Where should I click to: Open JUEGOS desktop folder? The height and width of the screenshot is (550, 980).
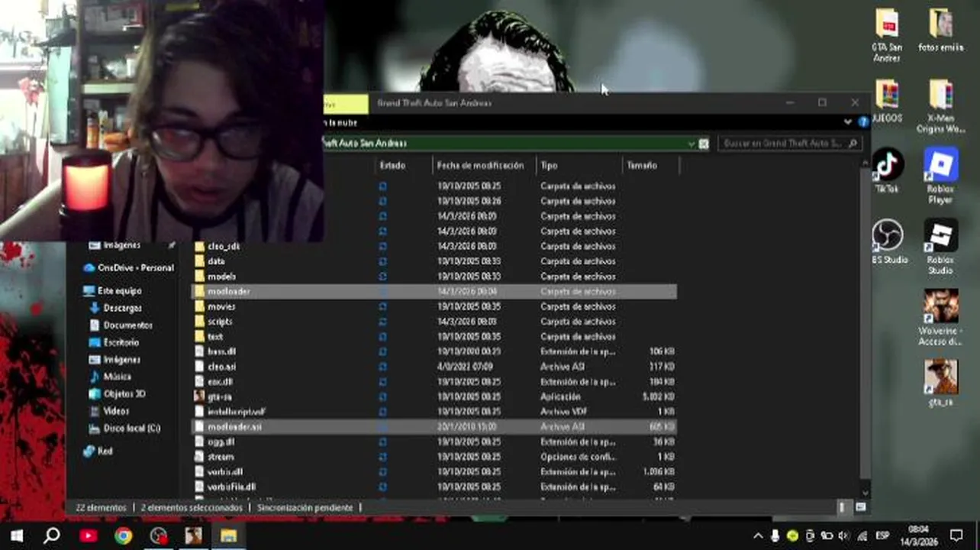coord(886,102)
